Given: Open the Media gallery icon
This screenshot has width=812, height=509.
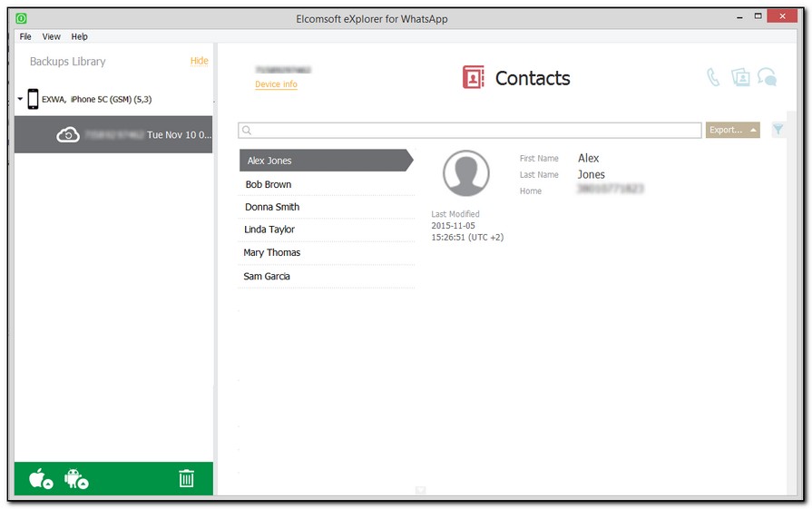Looking at the screenshot, I should [x=740, y=78].
